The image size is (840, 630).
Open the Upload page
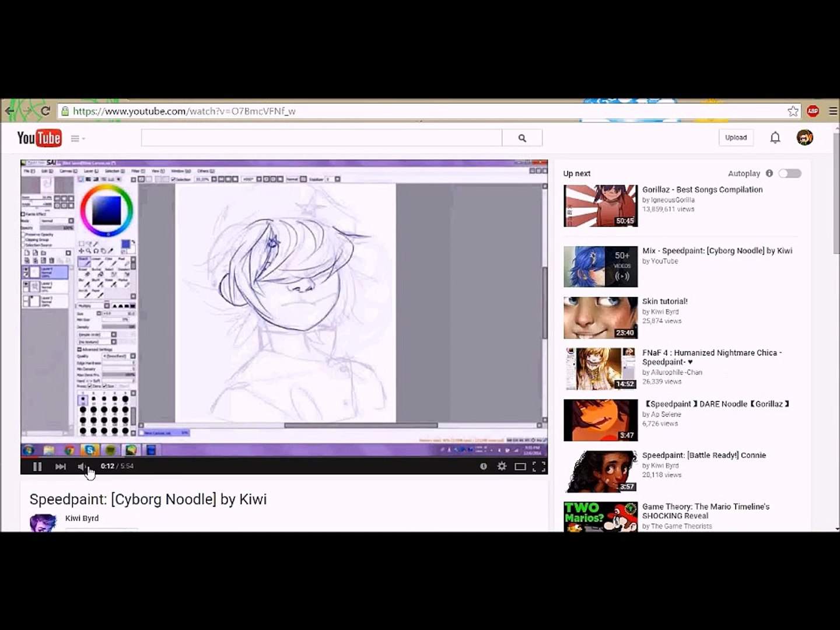pyautogui.click(x=736, y=138)
